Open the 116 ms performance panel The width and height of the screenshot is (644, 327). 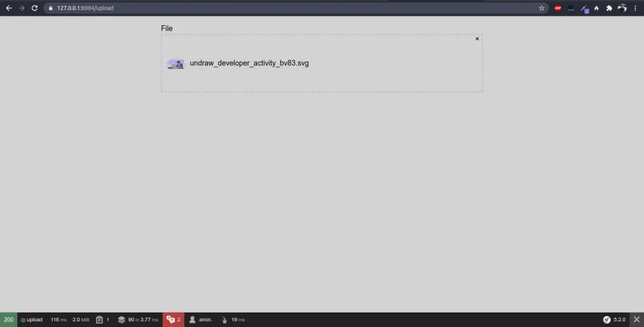tap(58, 319)
